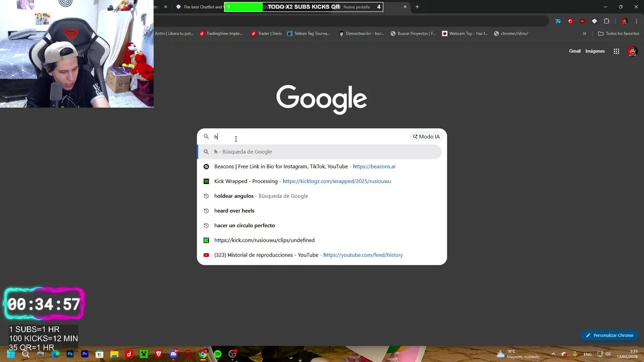Open File Explorer from taskbar
The width and height of the screenshot is (644, 362).
[114, 354]
